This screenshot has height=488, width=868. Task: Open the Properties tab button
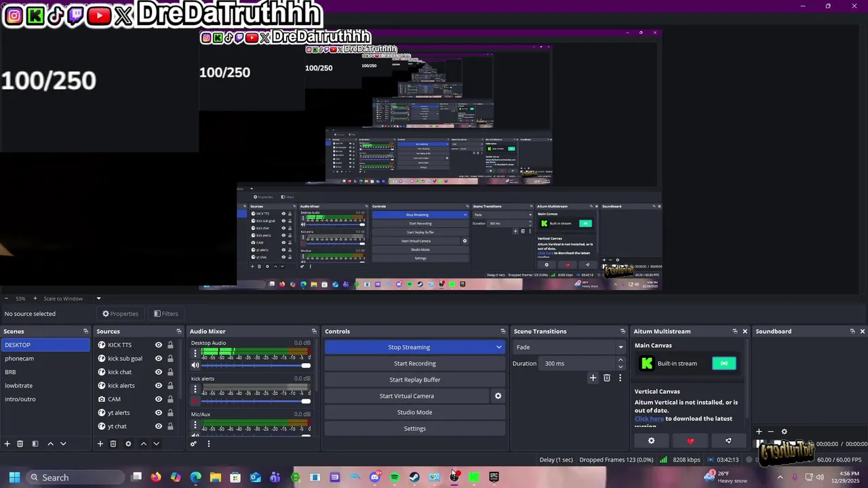(x=121, y=314)
